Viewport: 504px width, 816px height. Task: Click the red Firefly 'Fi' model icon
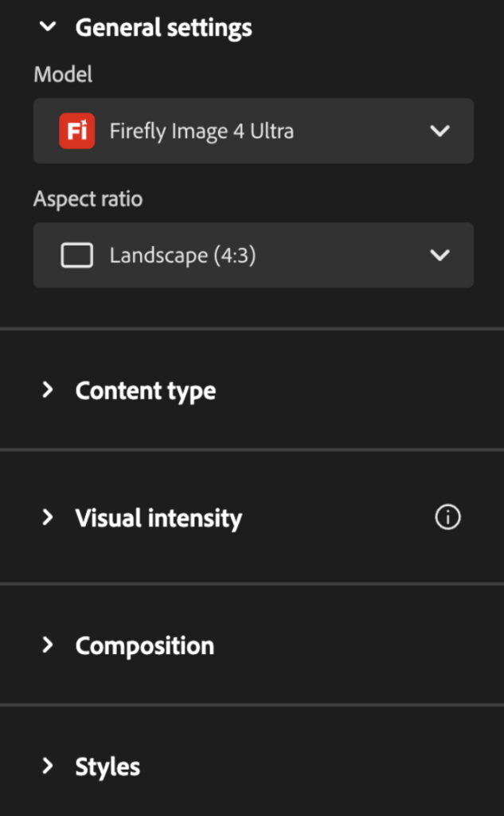77,131
